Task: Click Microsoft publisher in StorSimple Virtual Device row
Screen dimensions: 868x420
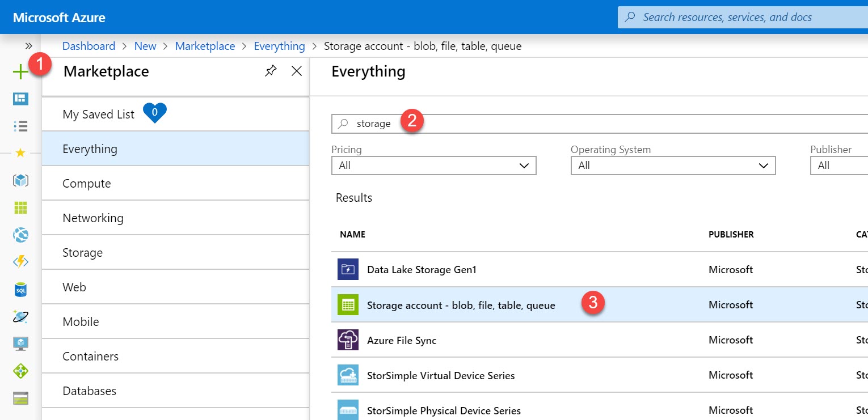Action: pos(731,375)
